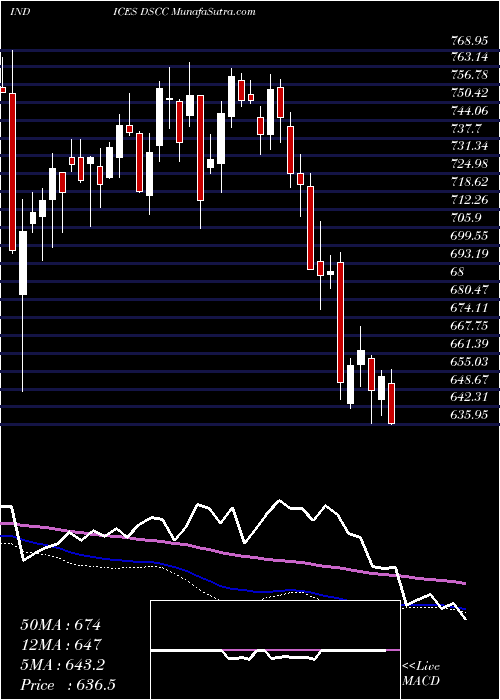Click the 699.55 price axis label

(470, 236)
